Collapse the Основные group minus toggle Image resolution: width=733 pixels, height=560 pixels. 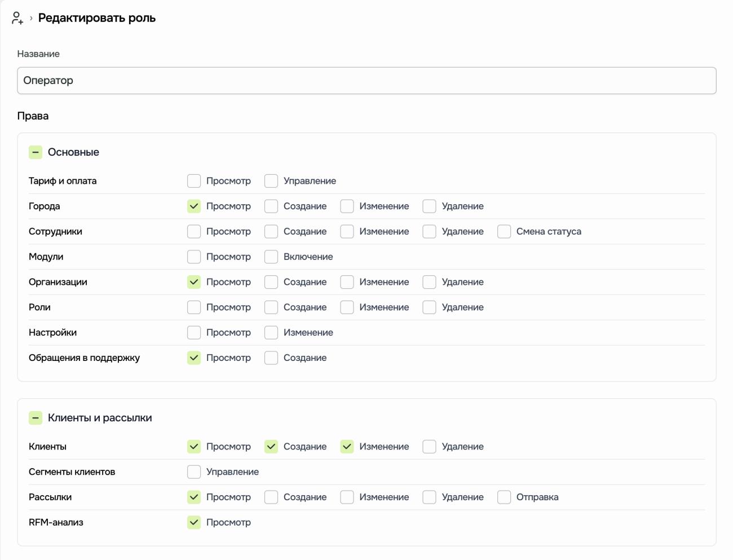click(x=36, y=152)
